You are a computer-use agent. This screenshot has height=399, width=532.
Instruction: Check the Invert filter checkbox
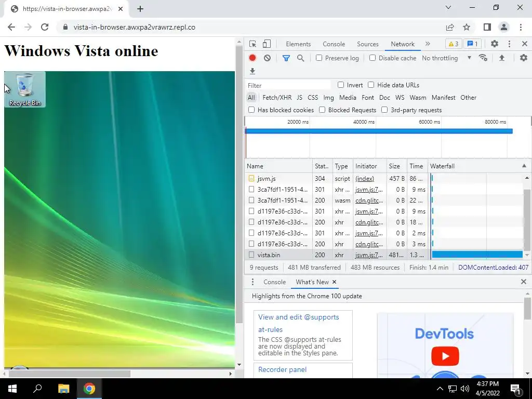(x=341, y=85)
